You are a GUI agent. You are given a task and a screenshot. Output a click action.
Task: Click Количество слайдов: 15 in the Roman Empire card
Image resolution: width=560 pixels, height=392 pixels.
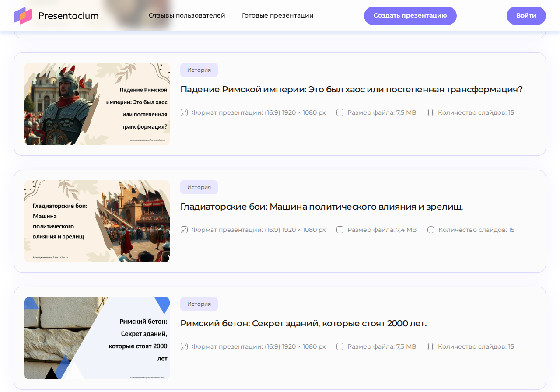click(x=476, y=112)
